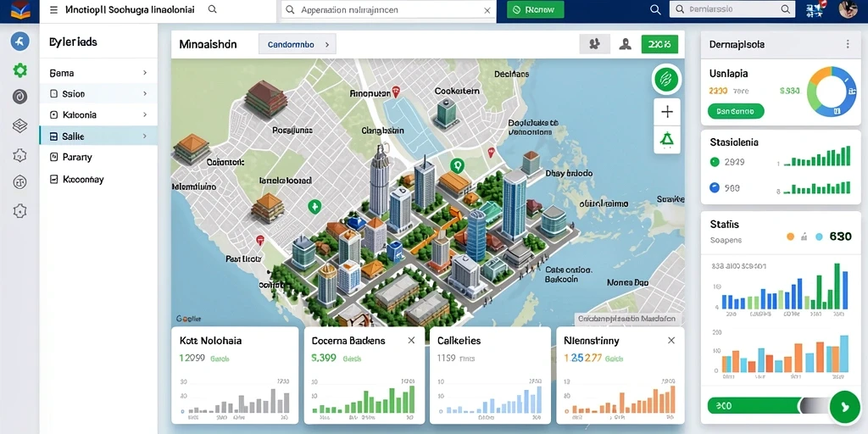The width and height of the screenshot is (868, 434).
Task: Click the green triangle map control
Action: [x=667, y=140]
